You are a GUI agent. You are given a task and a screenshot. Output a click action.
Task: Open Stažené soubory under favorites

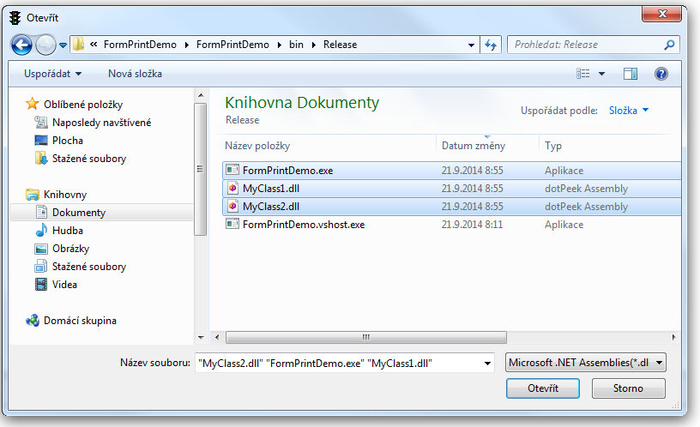click(89, 159)
